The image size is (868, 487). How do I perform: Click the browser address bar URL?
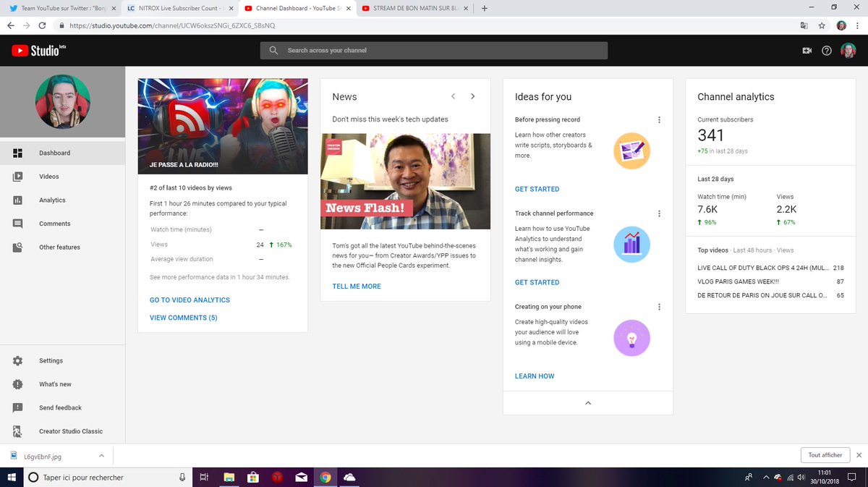pyautogui.click(x=172, y=25)
